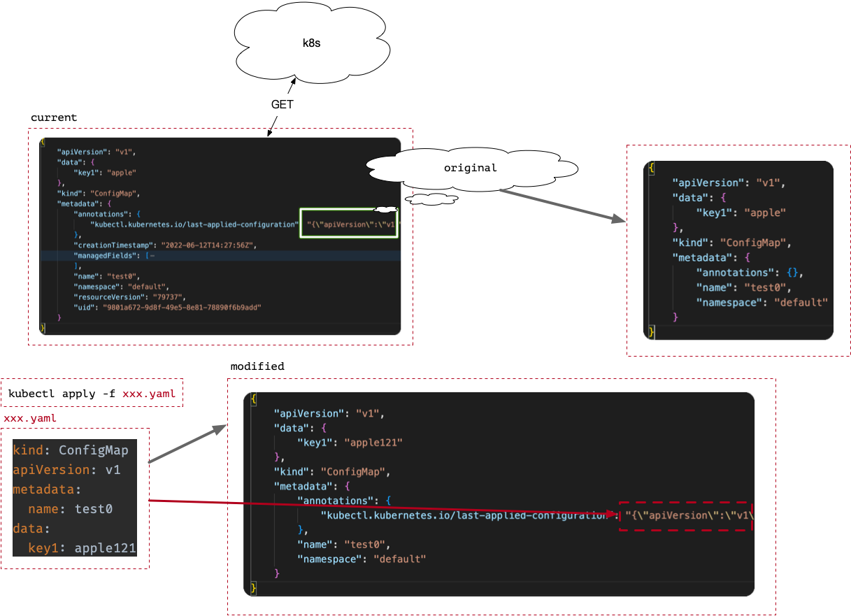
Task: Click the red dashed apiVersion box
Action: pyautogui.click(x=685, y=516)
